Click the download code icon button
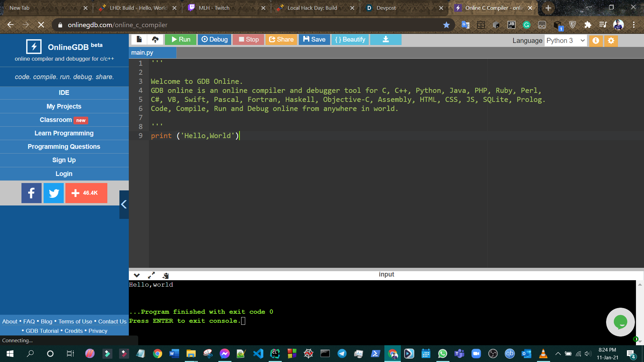Viewport: 644px width, 362px height. [x=386, y=40]
